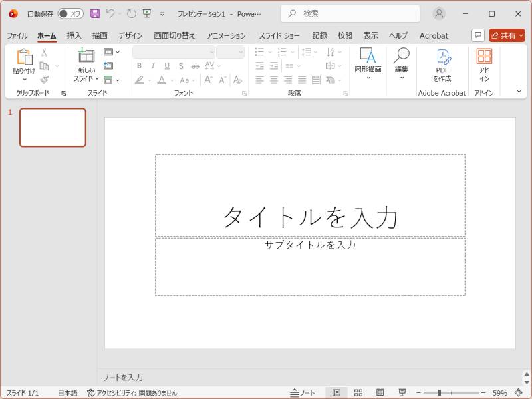532x399 pixels.
Task: Switch to slide sorter view in status bar
Action: pos(358,392)
